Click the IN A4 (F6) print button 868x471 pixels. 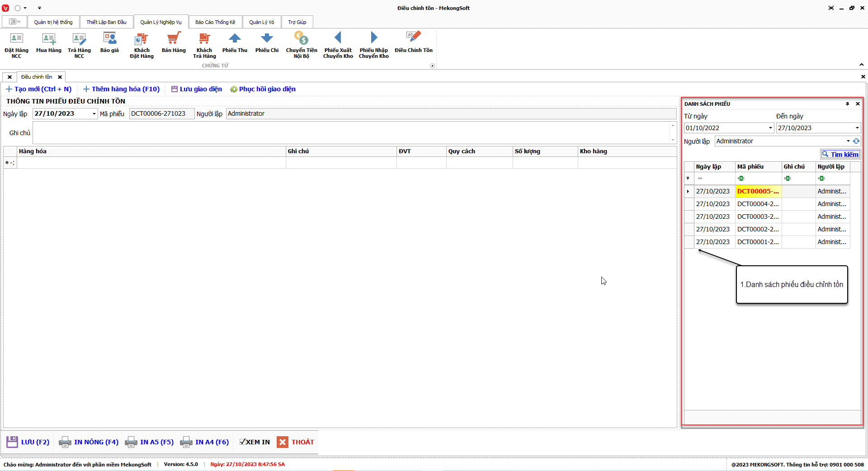click(204, 442)
